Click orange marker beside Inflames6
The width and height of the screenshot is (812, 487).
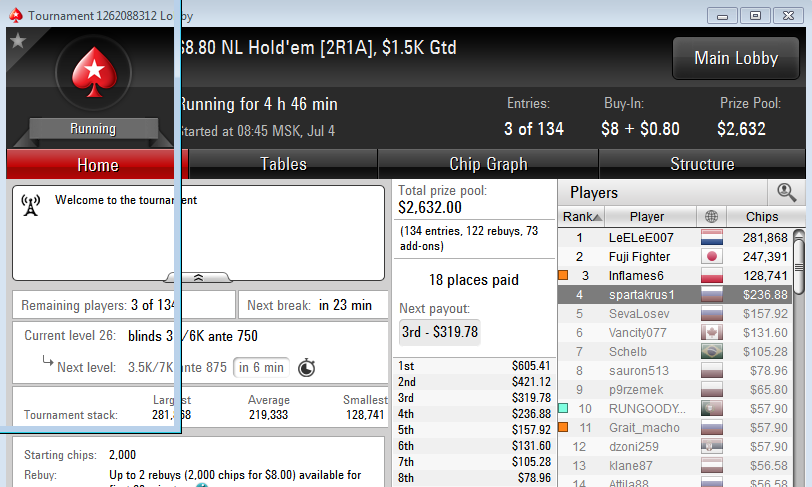(563, 275)
